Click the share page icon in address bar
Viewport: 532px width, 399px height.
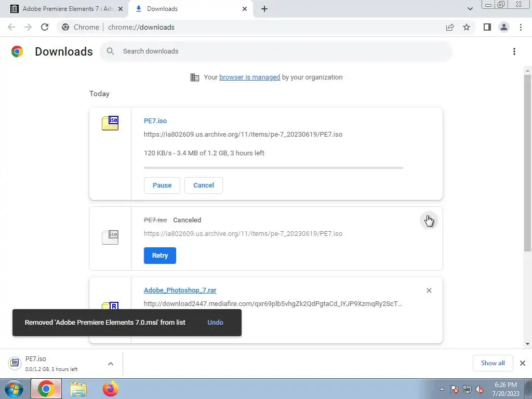pyautogui.click(x=450, y=27)
